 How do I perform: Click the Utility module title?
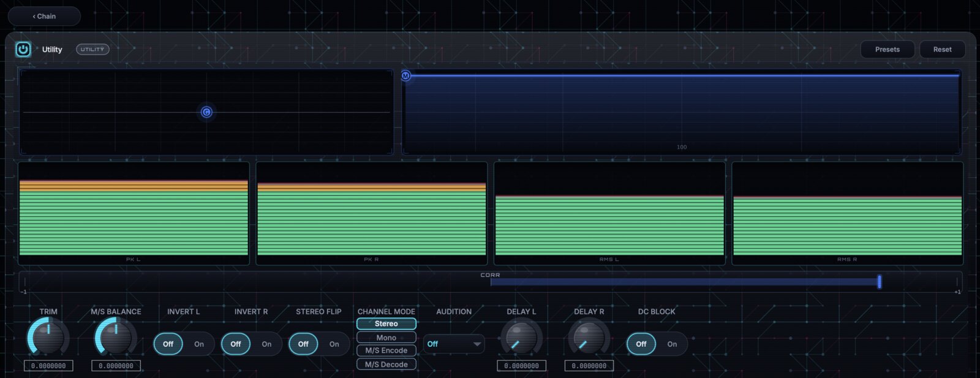coord(52,49)
